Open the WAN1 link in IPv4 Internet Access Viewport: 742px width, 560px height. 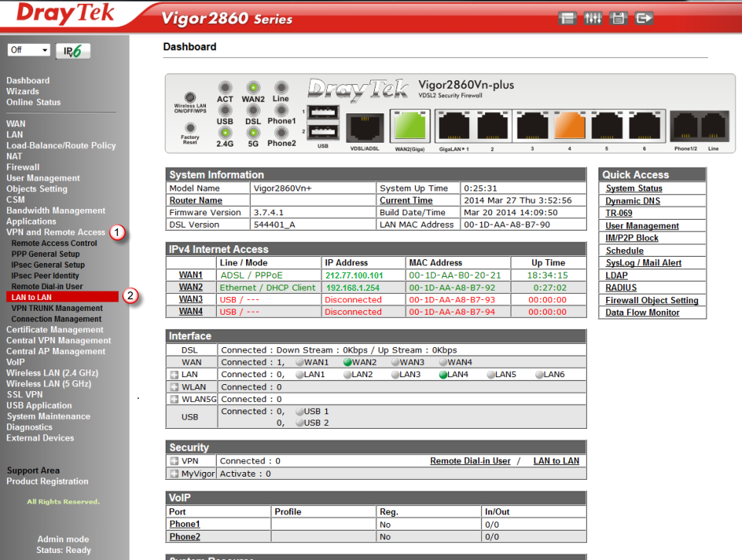(x=191, y=275)
